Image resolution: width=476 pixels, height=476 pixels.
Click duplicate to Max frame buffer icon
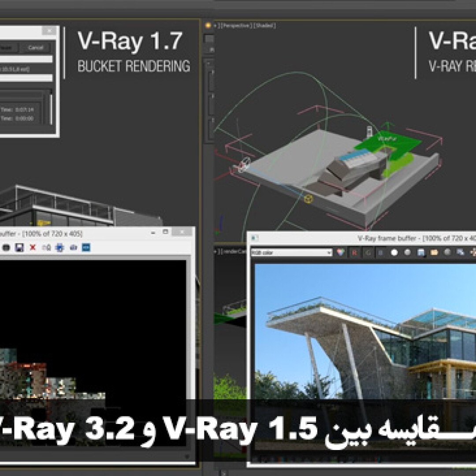[x=461, y=253]
